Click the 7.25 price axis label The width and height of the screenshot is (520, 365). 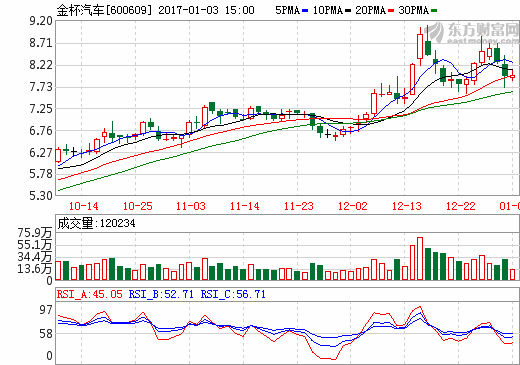click(41, 109)
